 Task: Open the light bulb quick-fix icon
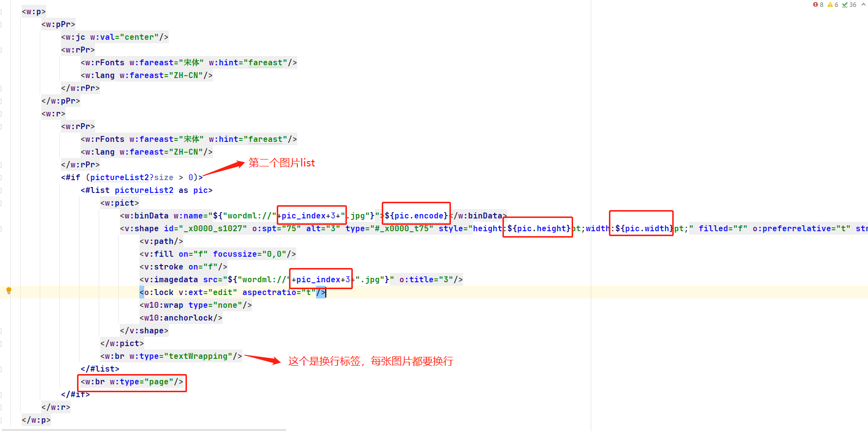click(x=9, y=291)
